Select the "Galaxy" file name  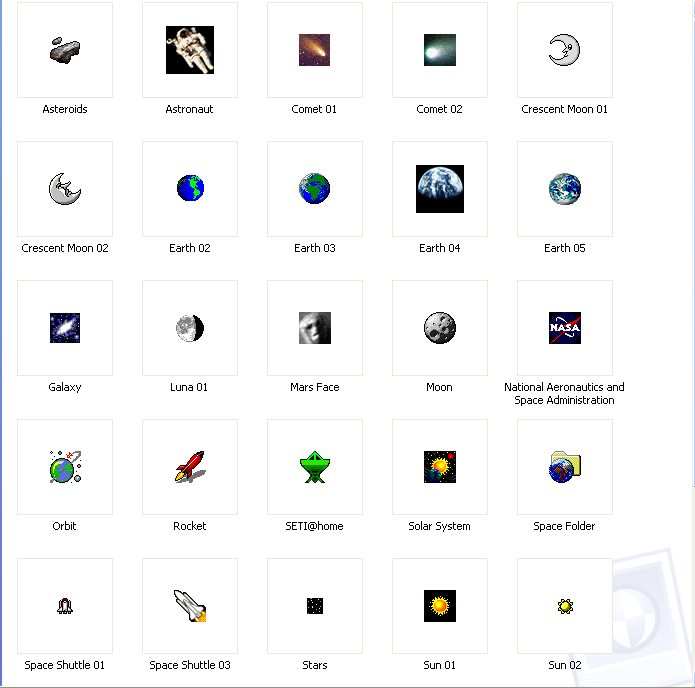[65, 387]
